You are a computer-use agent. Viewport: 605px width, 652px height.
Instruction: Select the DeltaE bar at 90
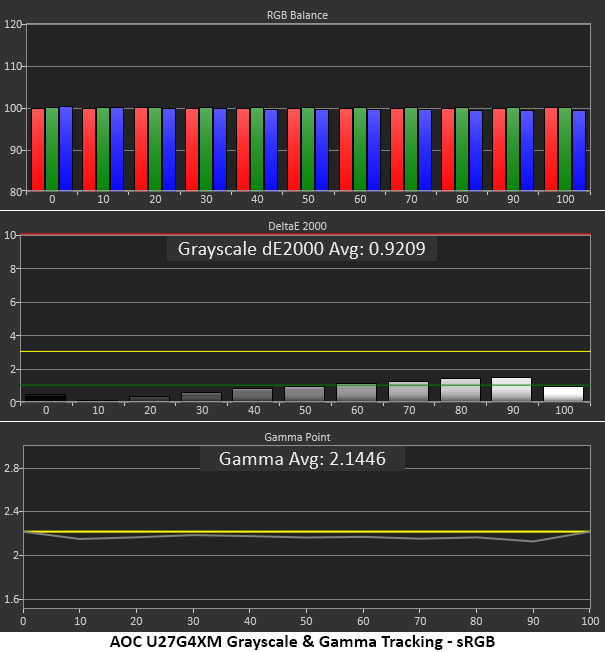[511, 389]
